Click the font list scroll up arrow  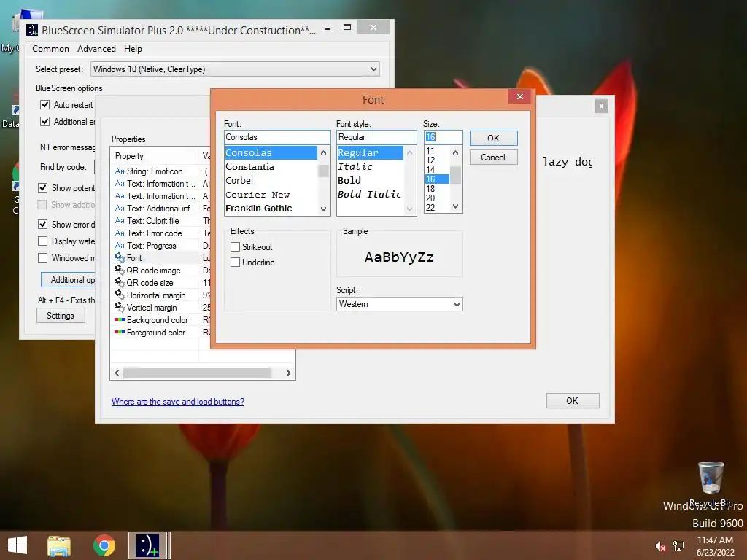[323, 152]
